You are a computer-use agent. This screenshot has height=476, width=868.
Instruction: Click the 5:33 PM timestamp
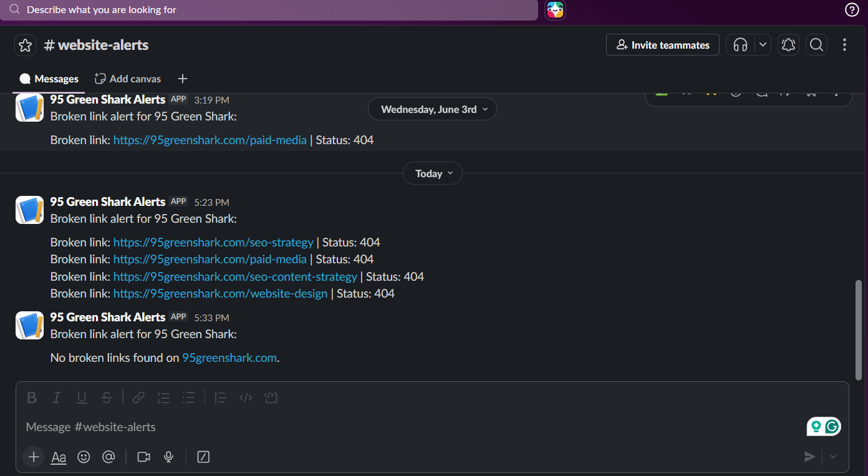click(x=211, y=318)
